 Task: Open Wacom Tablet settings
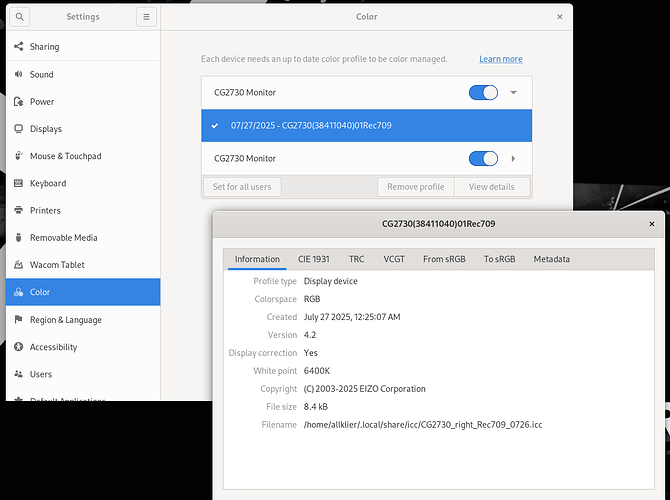click(83, 265)
